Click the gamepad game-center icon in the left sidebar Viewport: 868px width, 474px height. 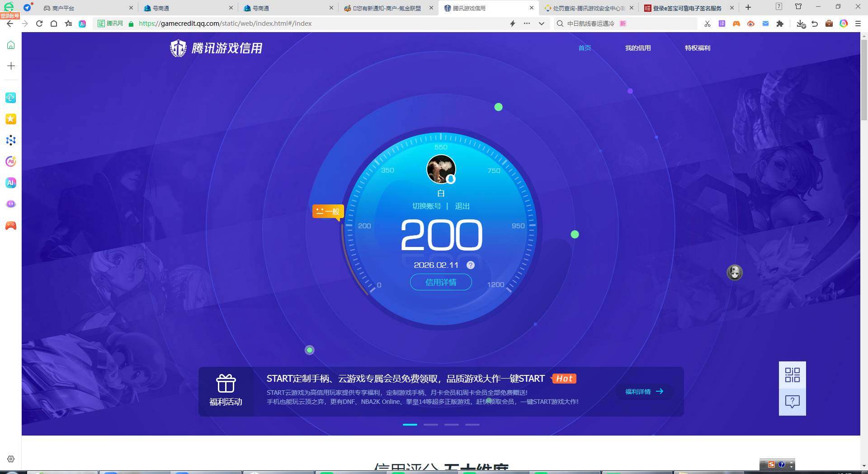click(x=10, y=225)
